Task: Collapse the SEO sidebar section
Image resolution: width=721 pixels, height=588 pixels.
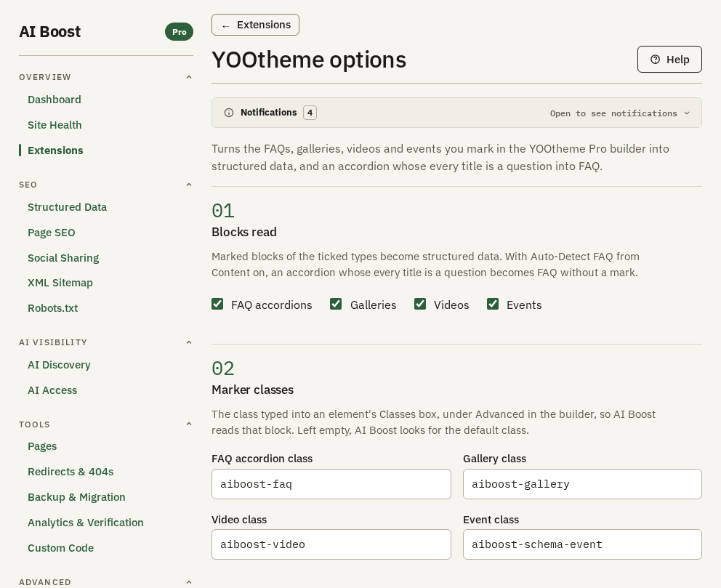Action: [x=189, y=185]
